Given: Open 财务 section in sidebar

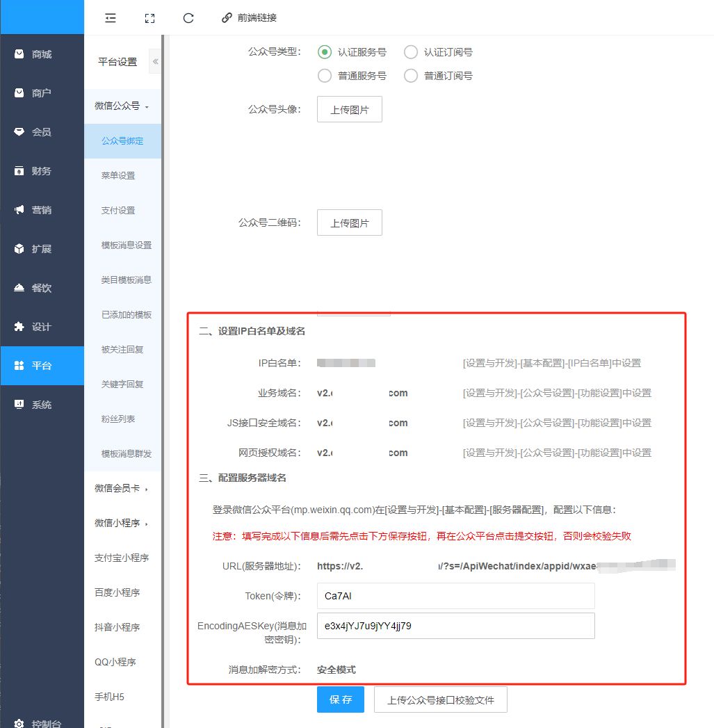Looking at the screenshot, I should coord(42,171).
